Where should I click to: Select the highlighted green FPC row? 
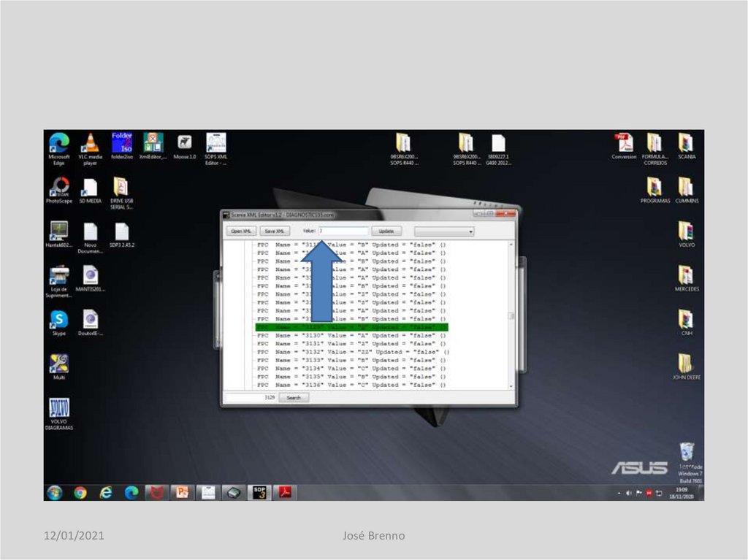[x=351, y=327]
